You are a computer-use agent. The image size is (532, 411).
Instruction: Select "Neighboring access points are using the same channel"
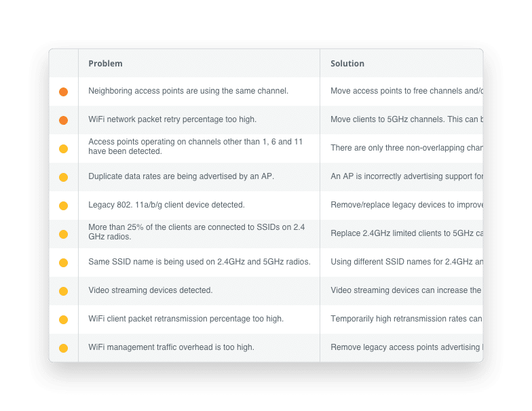[x=188, y=91]
